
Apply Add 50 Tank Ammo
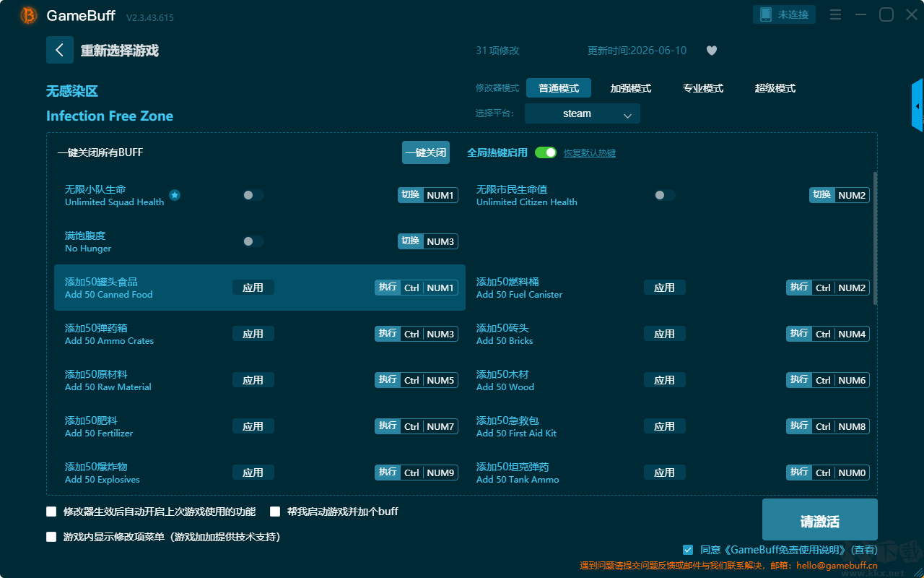point(665,473)
